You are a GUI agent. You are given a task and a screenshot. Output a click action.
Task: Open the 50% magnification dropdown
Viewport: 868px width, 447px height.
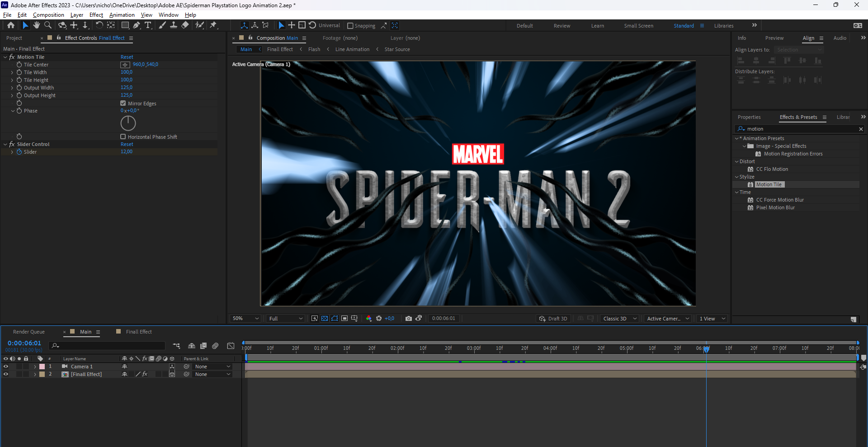245,319
